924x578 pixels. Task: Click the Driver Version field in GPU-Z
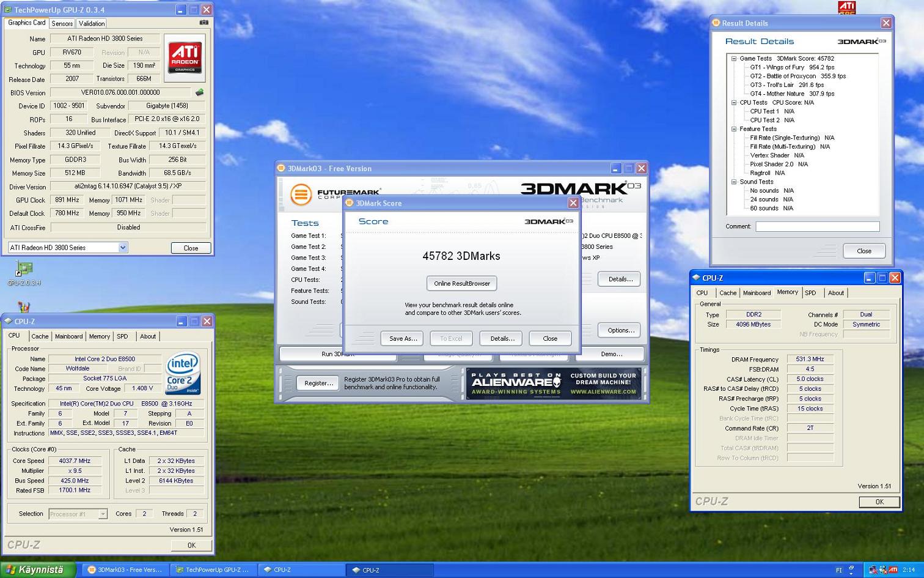pyautogui.click(x=128, y=186)
